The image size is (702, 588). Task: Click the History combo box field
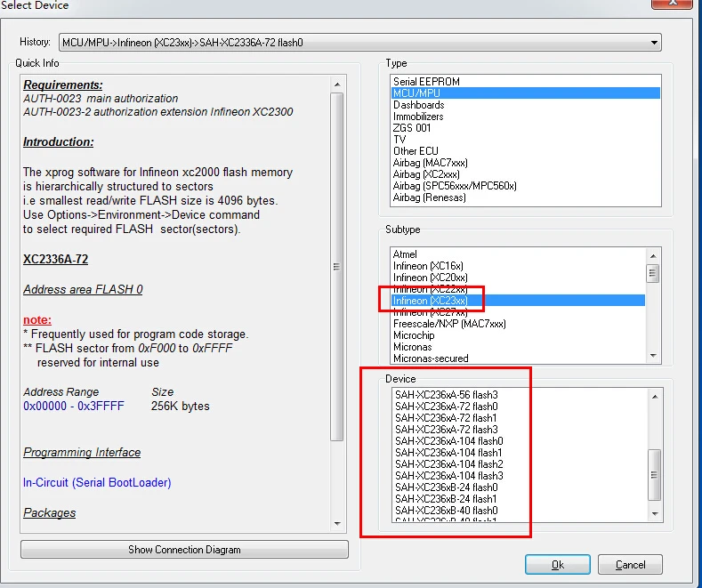click(360, 43)
